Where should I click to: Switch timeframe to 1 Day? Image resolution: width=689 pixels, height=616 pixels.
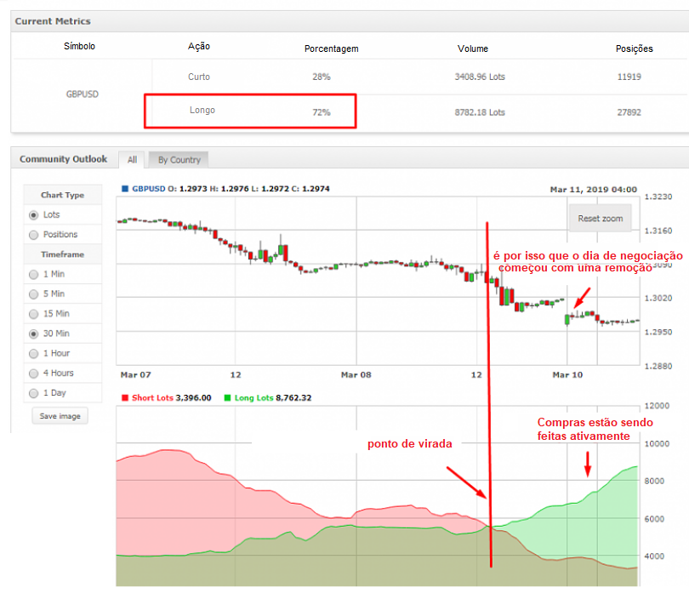point(34,393)
